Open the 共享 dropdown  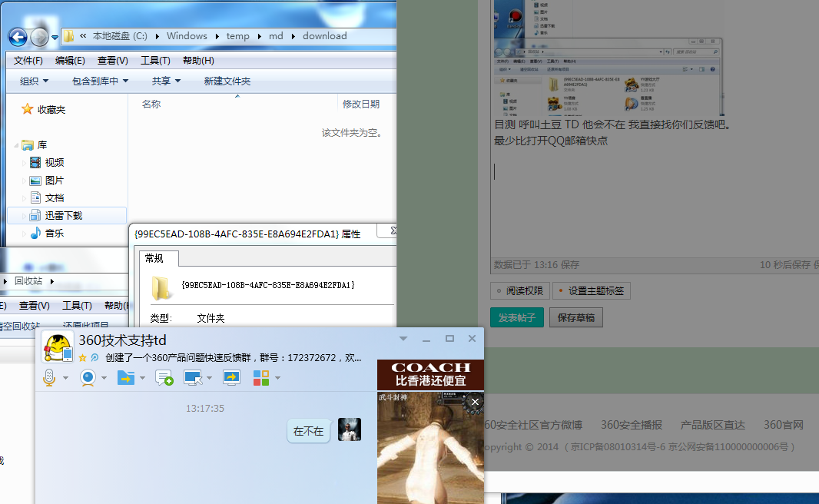tap(166, 81)
